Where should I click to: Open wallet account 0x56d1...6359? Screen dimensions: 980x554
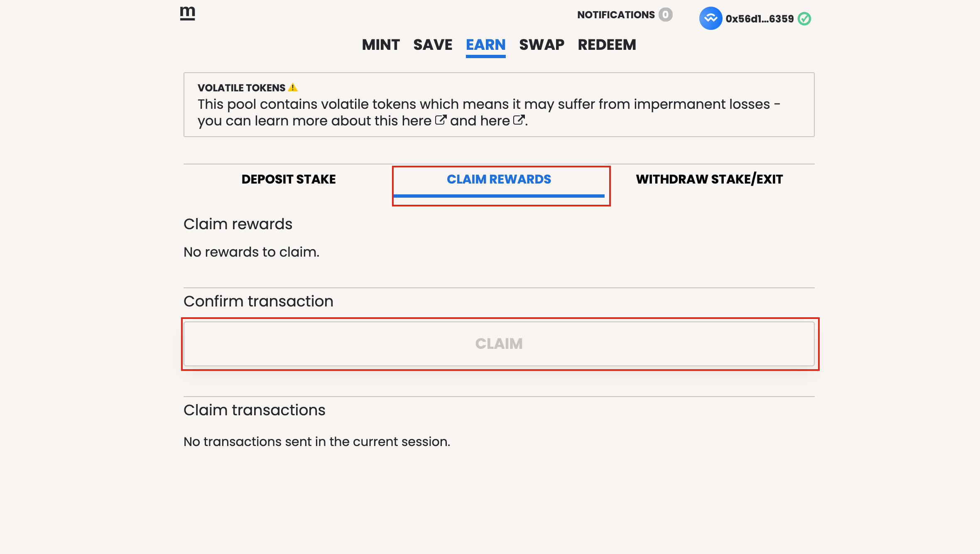tap(759, 19)
